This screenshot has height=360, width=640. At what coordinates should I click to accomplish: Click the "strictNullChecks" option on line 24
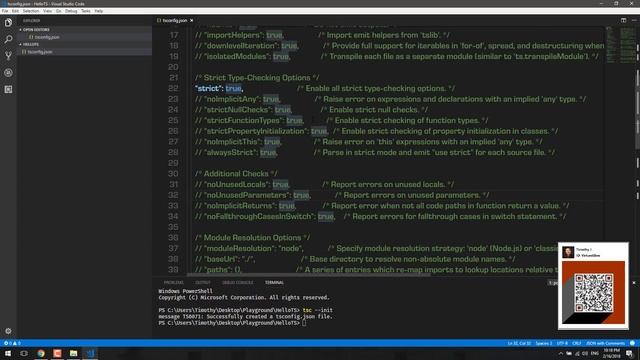(238, 110)
